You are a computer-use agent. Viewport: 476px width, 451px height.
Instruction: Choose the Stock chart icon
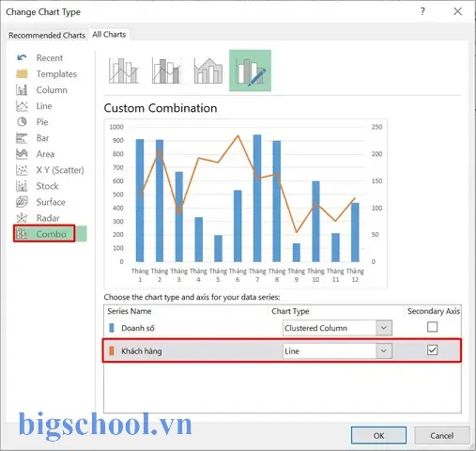[22, 186]
